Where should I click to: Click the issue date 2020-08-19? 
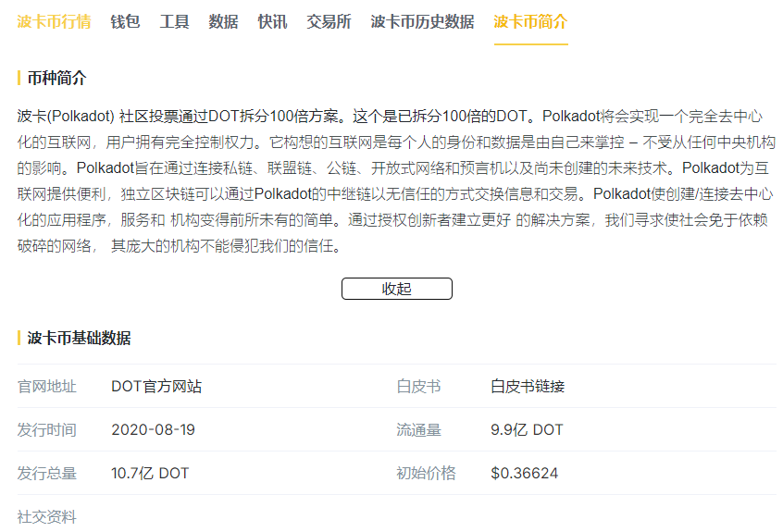pos(153,430)
